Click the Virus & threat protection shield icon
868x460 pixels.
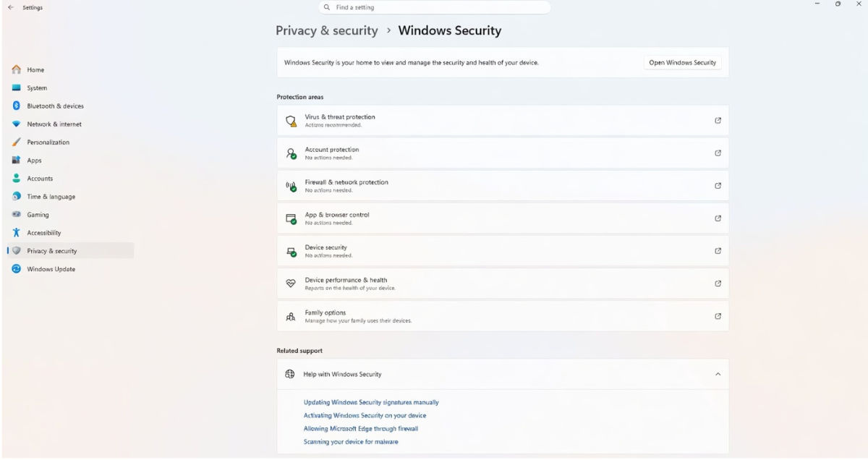click(x=291, y=121)
